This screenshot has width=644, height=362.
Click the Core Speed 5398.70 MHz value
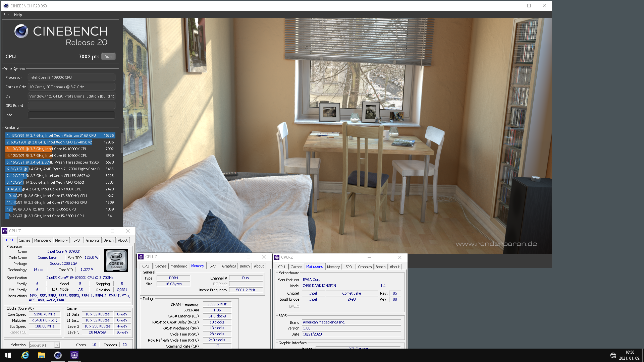[45, 314]
